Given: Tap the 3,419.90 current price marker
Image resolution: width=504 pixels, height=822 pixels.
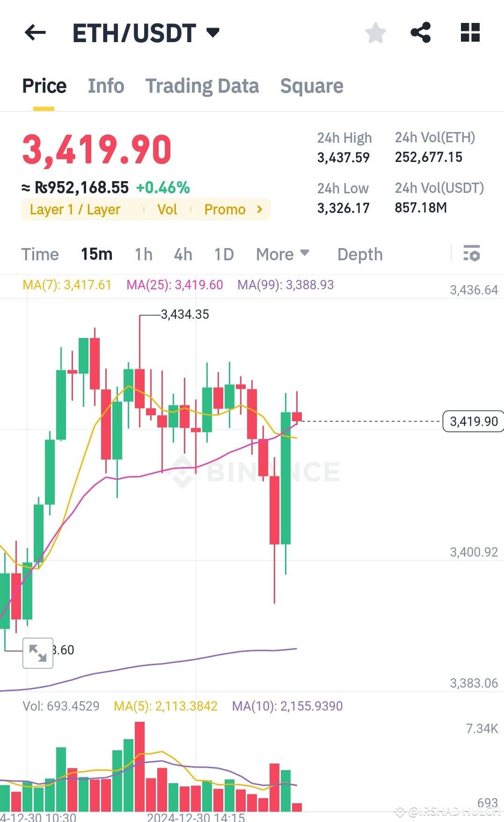Looking at the screenshot, I should pyautogui.click(x=473, y=421).
